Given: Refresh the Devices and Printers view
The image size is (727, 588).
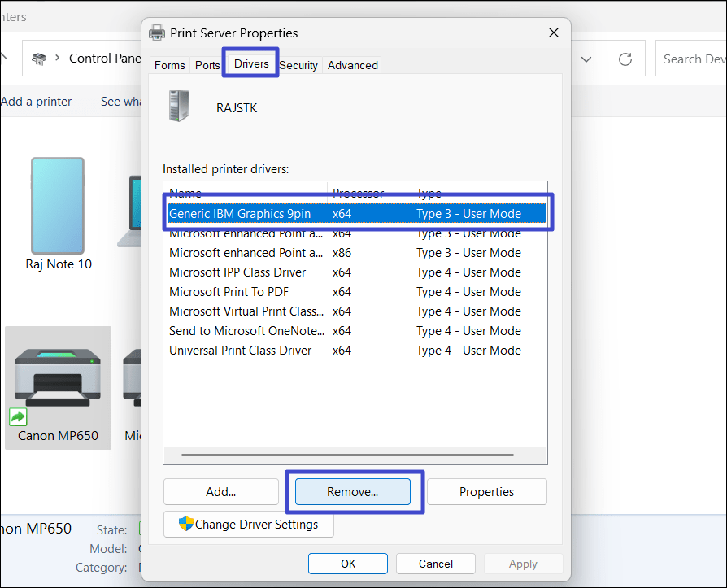Looking at the screenshot, I should click(625, 58).
